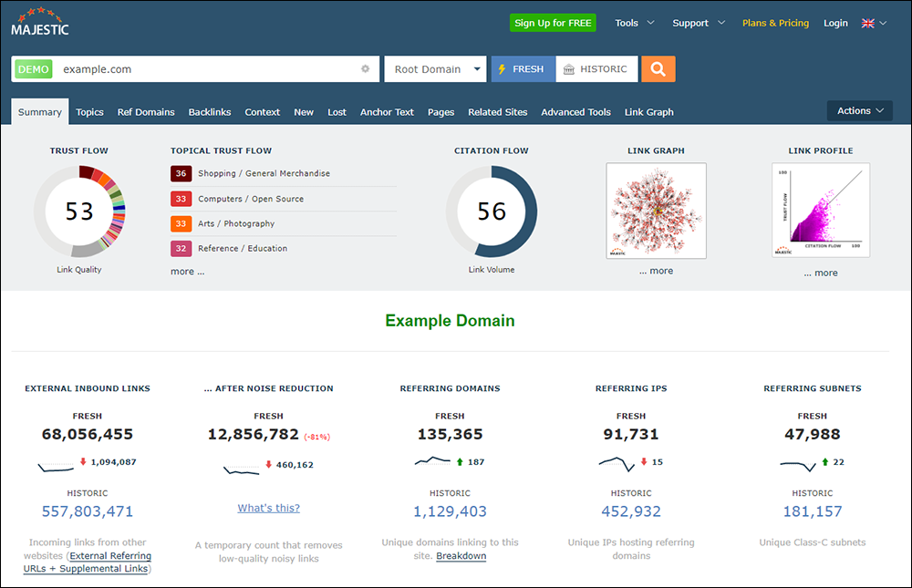Click the Example Domain heading

tap(450, 321)
